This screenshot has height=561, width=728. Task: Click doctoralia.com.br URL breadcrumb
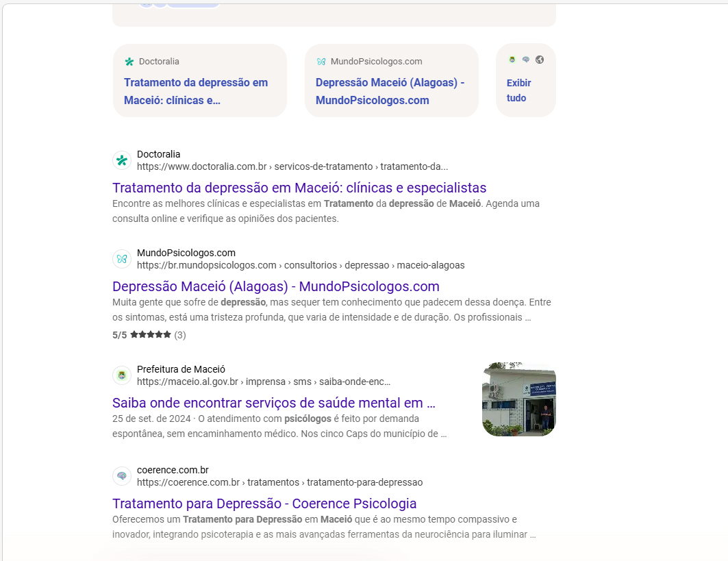292,166
